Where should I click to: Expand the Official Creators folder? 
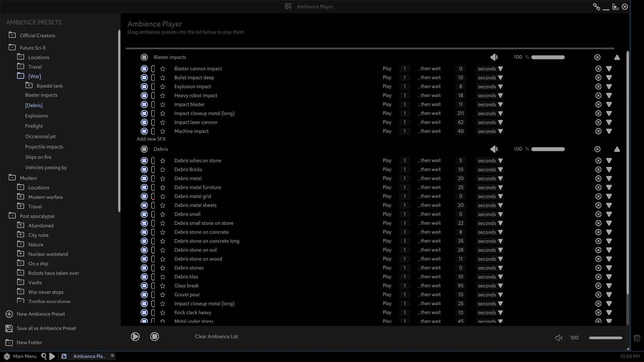(12, 35)
